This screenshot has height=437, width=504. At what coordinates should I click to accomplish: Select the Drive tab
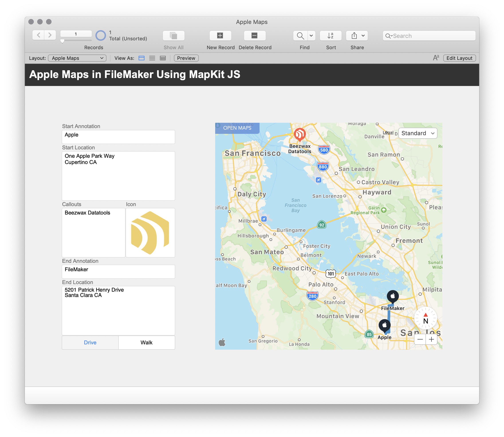click(x=90, y=342)
